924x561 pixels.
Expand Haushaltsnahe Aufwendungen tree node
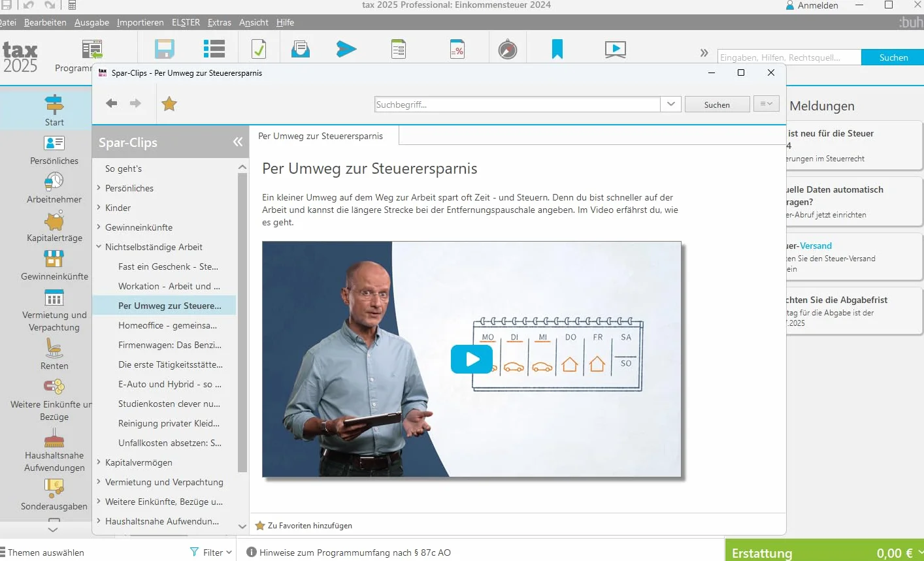coord(99,521)
